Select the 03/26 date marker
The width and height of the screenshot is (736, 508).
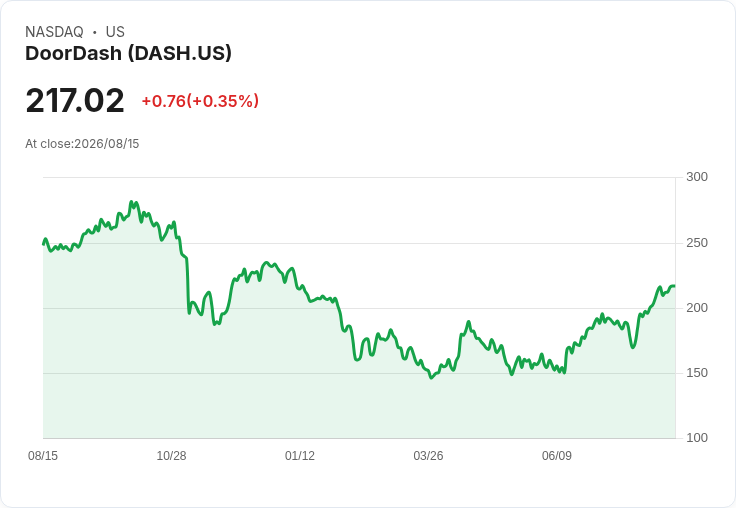(x=428, y=455)
